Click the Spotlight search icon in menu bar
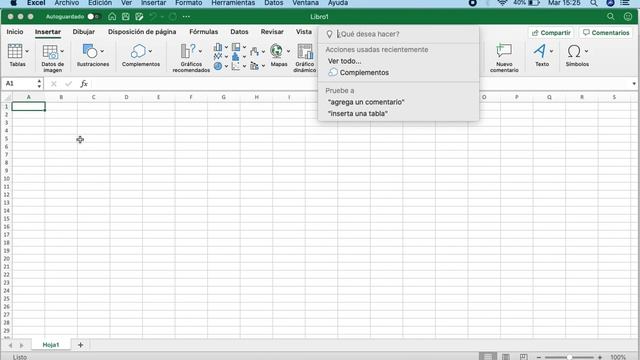640x360 pixels. click(593, 3)
